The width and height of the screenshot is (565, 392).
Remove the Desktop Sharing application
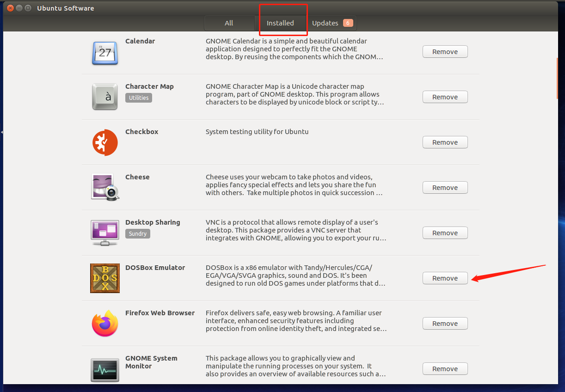tap(445, 233)
